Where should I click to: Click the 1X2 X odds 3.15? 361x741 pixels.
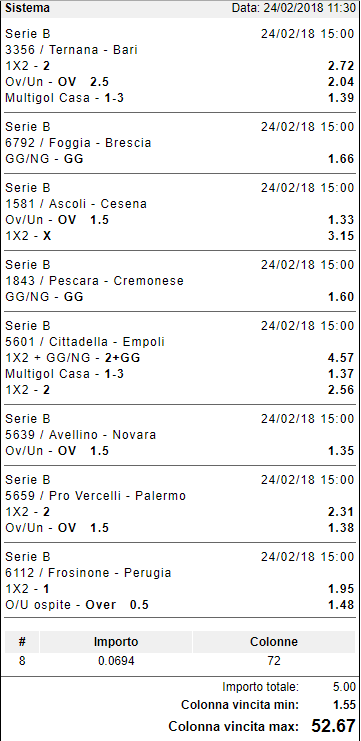point(341,235)
